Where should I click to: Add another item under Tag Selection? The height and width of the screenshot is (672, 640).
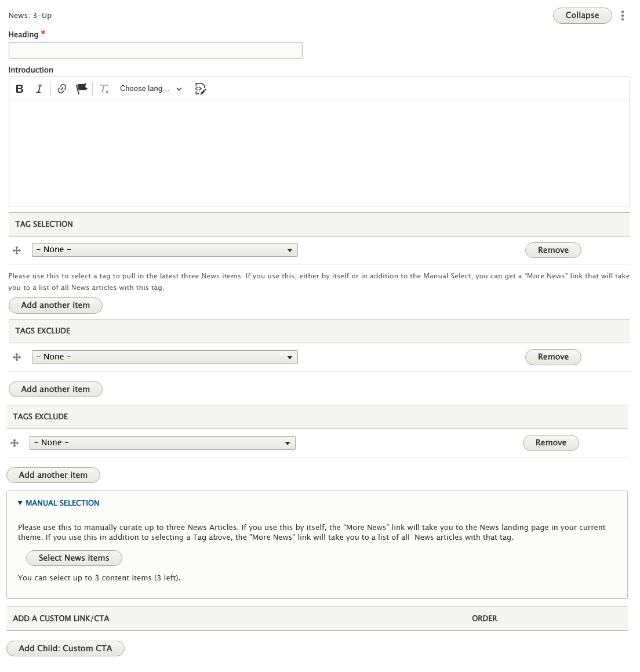coord(55,305)
